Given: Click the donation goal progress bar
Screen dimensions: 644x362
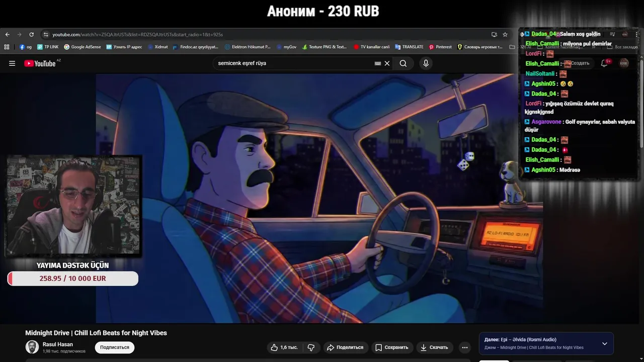Looking at the screenshot, I should coord(73,279).
